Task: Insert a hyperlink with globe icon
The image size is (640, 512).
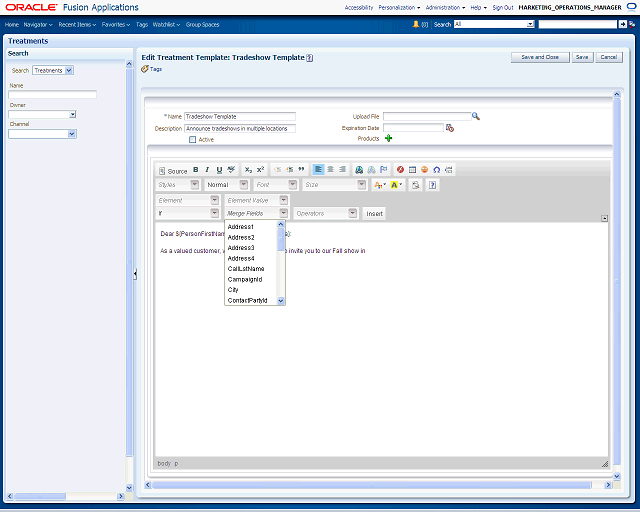Action: (x=359, y=170)
